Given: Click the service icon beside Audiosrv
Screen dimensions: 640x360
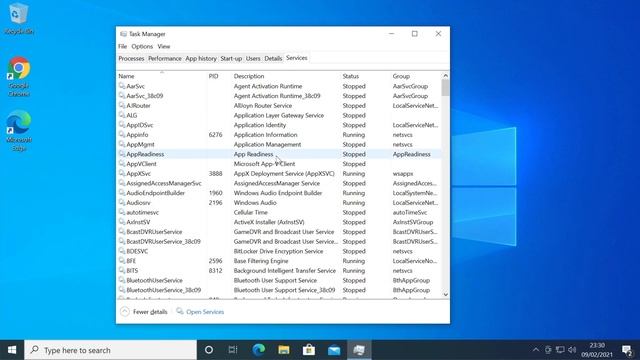Looking at the screenshot, I should (122, 202).
